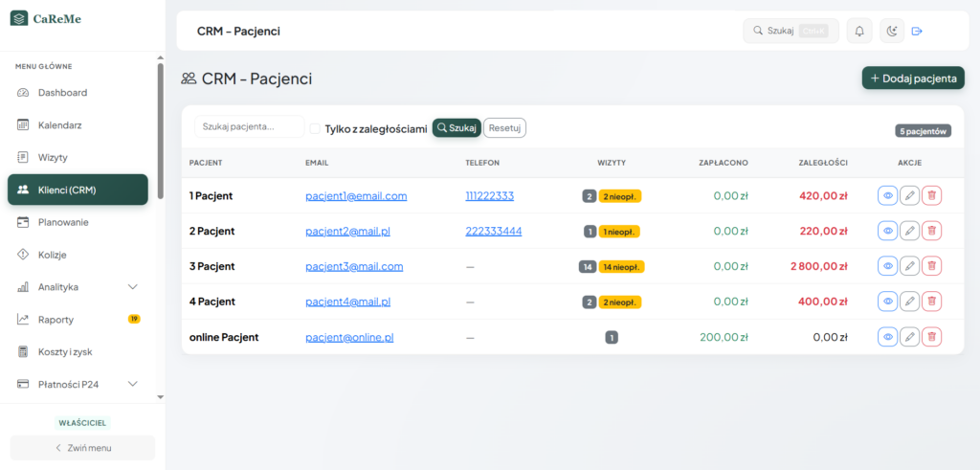Viewport: 980px width, 470px height.
Task: Click the Zaległości column header
Action: [823, 163]
